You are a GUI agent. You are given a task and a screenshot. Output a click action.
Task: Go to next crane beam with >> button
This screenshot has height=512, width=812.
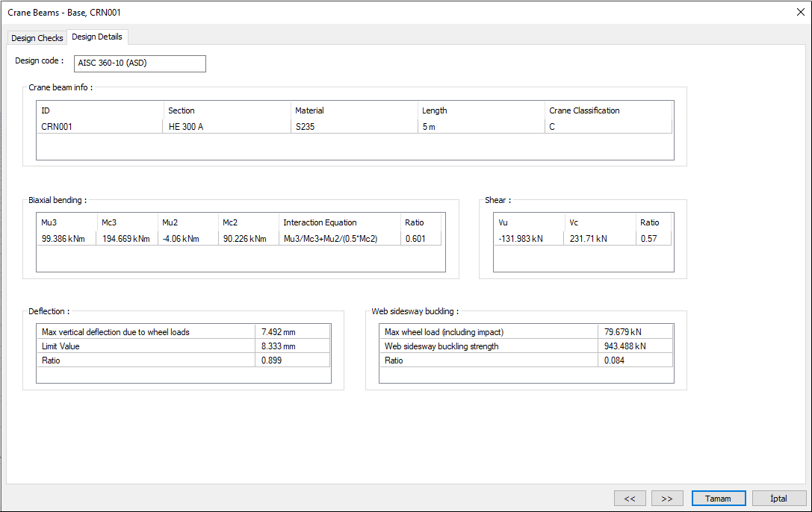[x=667, y=499]
